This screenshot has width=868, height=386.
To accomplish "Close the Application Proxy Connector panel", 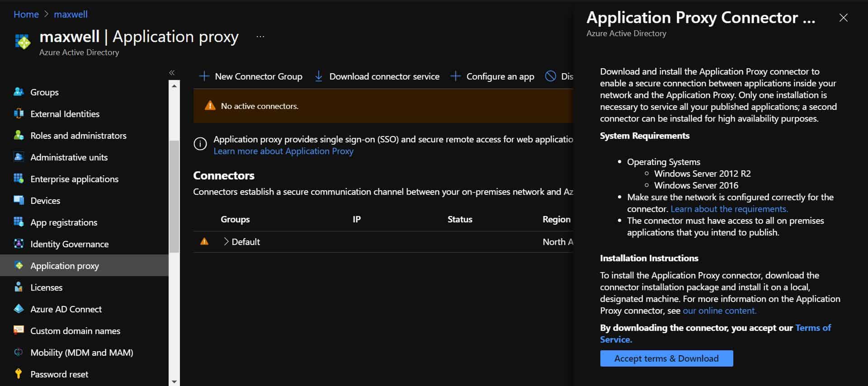I will [x=843, y=18].
